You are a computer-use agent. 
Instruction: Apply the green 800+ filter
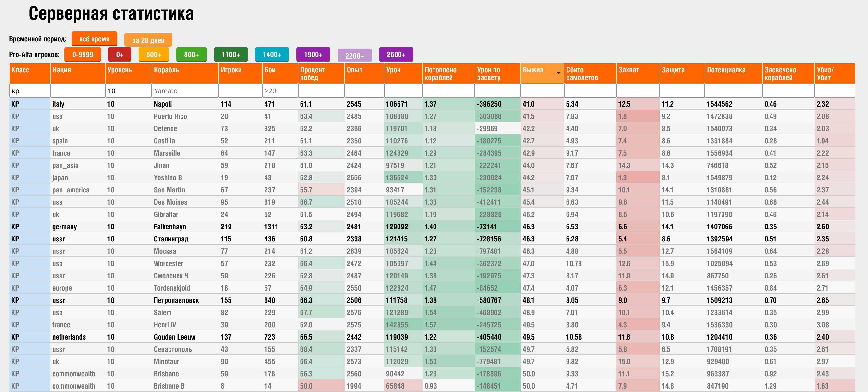(x=191, y=54)
